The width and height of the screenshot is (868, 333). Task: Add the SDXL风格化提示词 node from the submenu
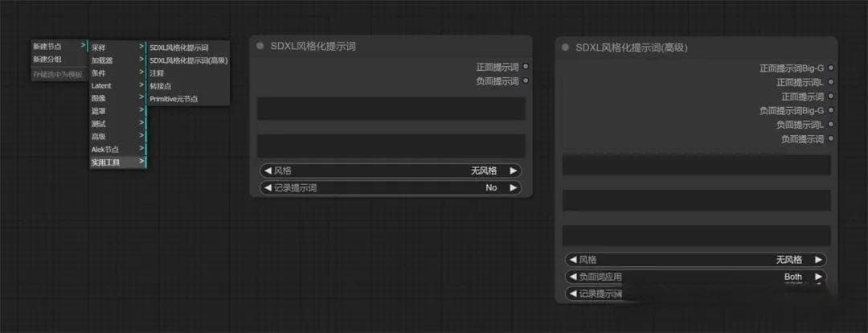point(188,47)
